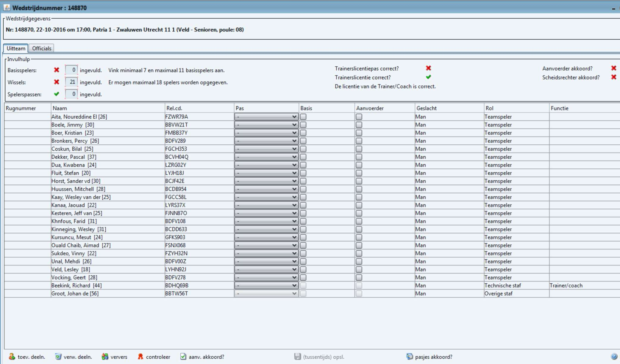This screenshot has height=364, width=620.
Task: Click red cross next to Wissels
Action: pyautogui.click(x=57, y=82)
